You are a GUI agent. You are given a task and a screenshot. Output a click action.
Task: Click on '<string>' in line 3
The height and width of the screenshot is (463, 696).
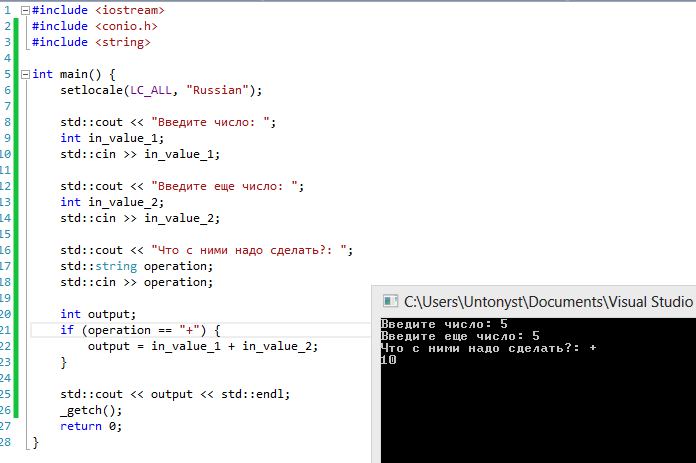(x=123, y=42)
